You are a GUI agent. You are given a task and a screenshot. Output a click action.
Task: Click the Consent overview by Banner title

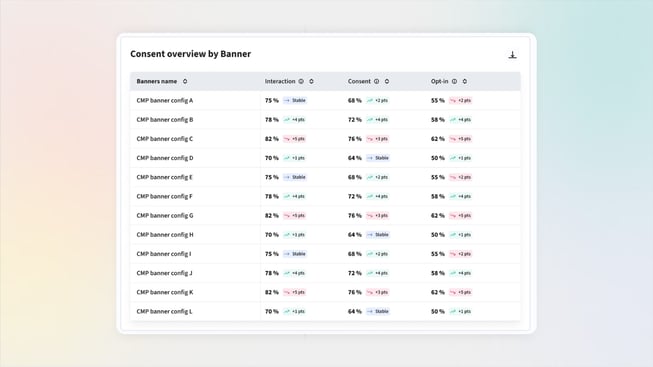pos(190,54)
